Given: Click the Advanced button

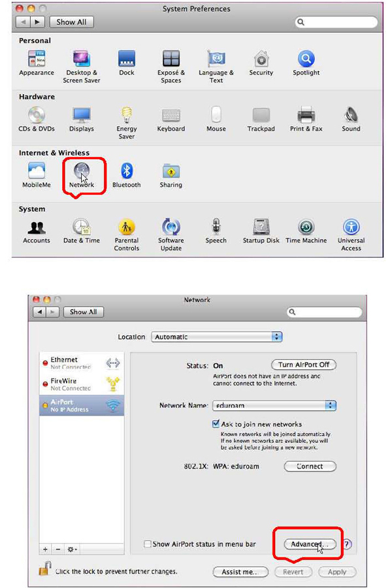Looking at the screenshot, I should (x=310, y=544).
